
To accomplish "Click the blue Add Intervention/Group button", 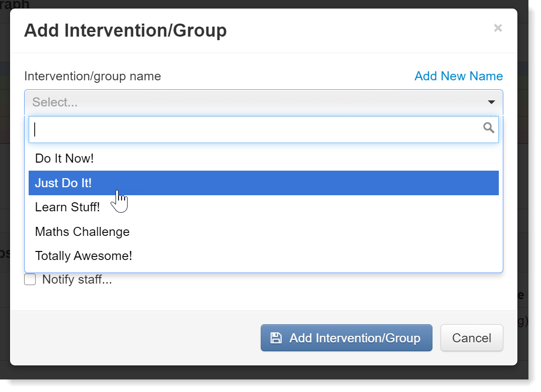I will [x=347, y=338].
